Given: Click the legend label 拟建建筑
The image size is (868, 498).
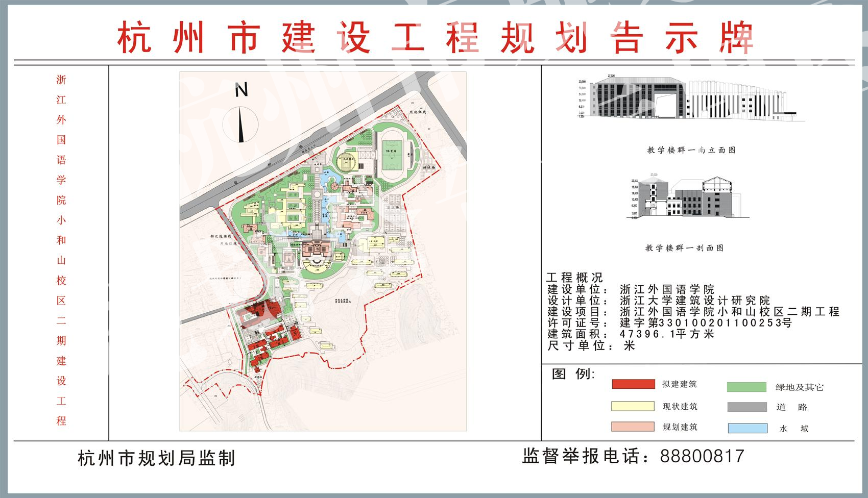Looking at the screenshot, I should pos(680,384).
